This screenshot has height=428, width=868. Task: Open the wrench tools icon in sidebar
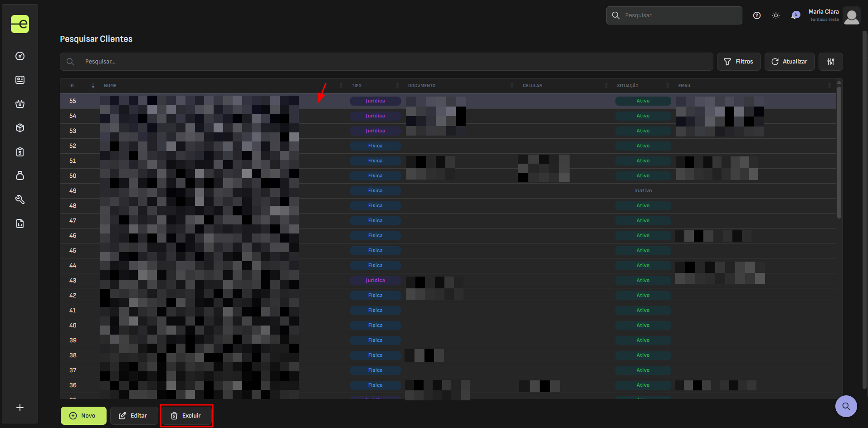(20, 199)
